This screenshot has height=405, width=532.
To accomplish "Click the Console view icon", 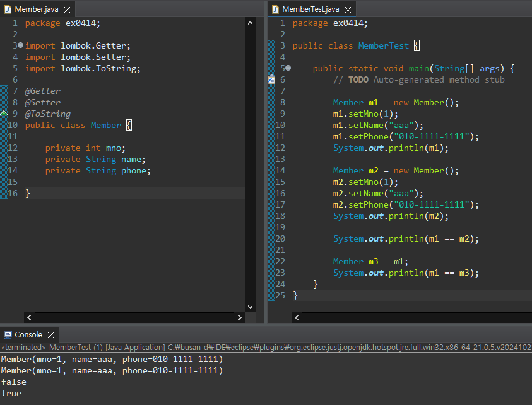I will point(8,335).
